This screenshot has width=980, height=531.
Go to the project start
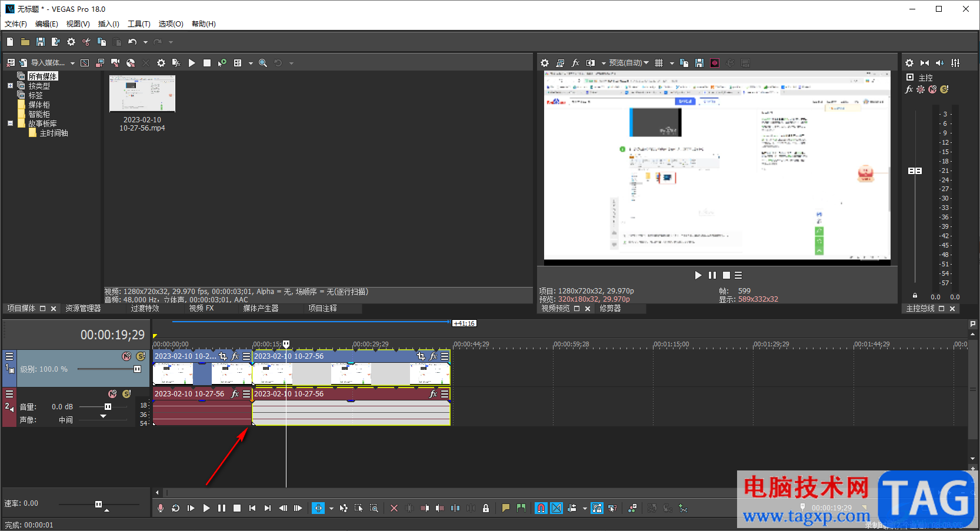tap(252, 508)
